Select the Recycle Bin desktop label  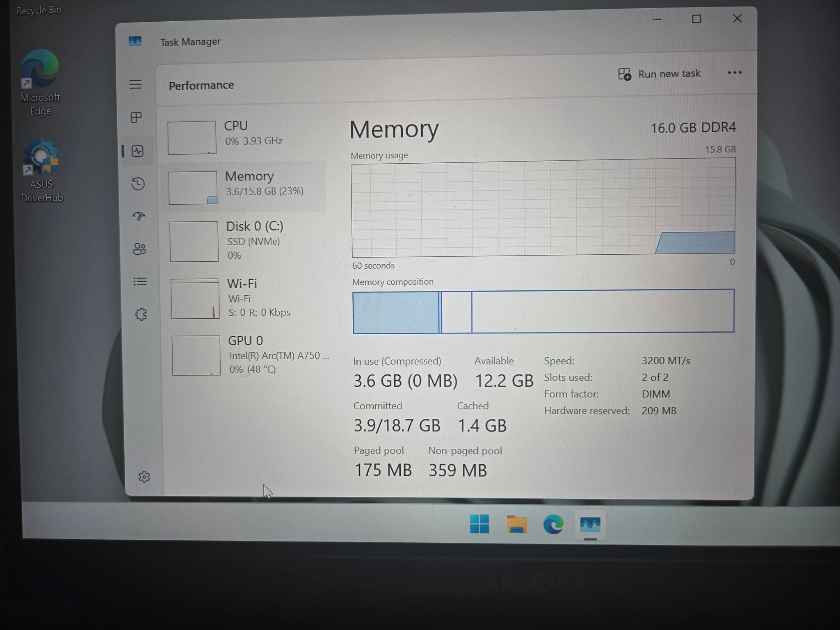pos(39,10)
